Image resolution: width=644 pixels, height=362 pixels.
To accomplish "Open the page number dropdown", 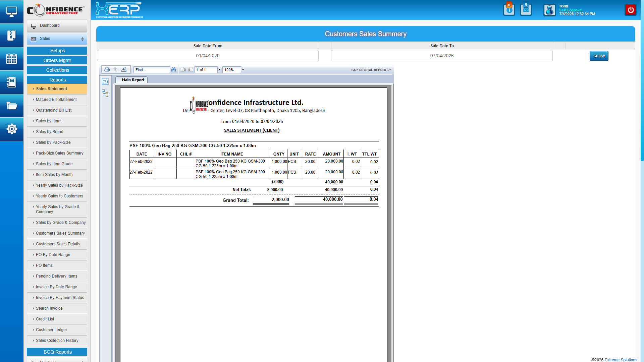I will [219, 69].
